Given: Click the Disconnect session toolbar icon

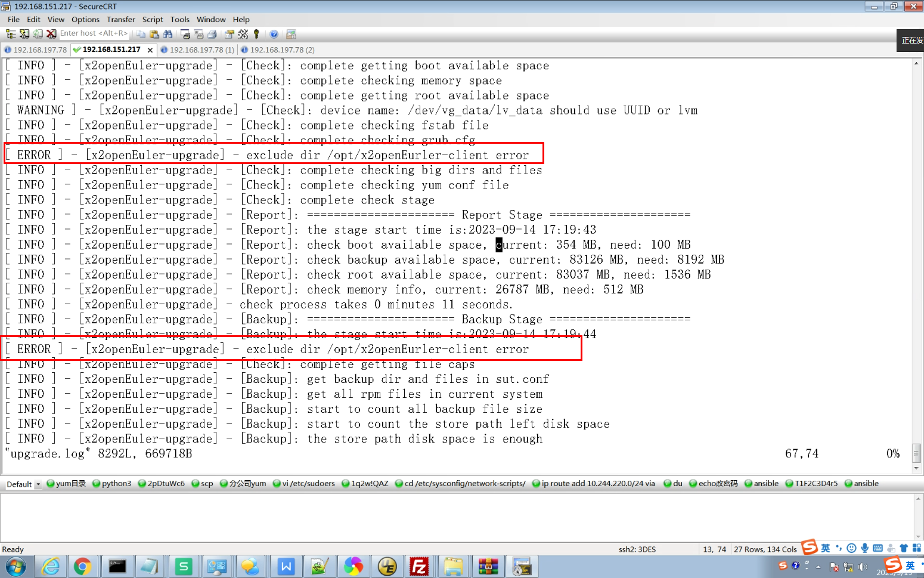Looking at the screenshot, I should pos(52,34).
